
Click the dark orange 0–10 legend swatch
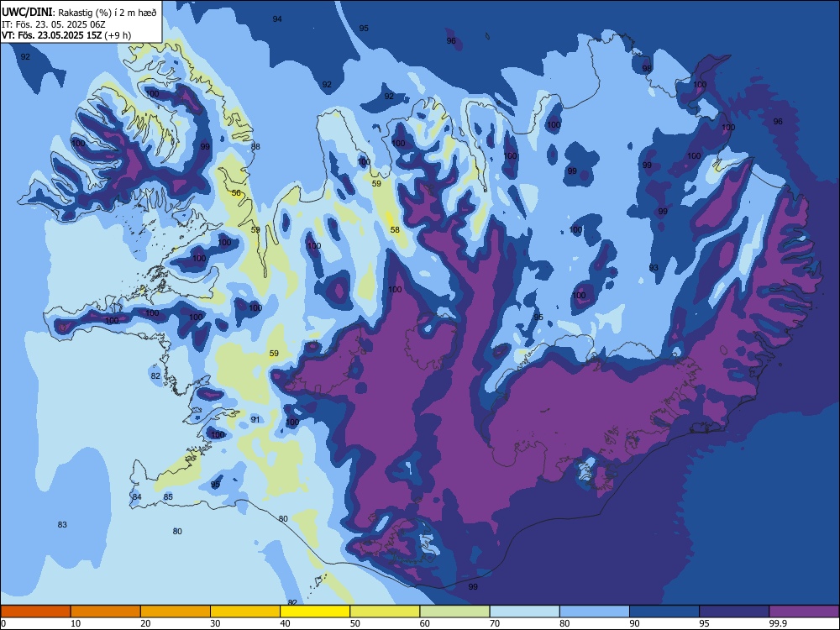[35, 612]
